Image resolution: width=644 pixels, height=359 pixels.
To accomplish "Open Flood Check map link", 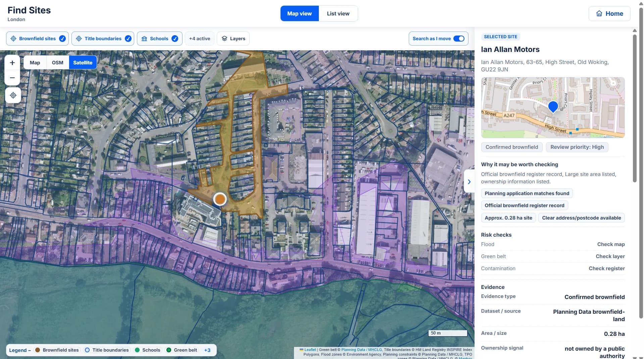I will (x=611, y=244).
